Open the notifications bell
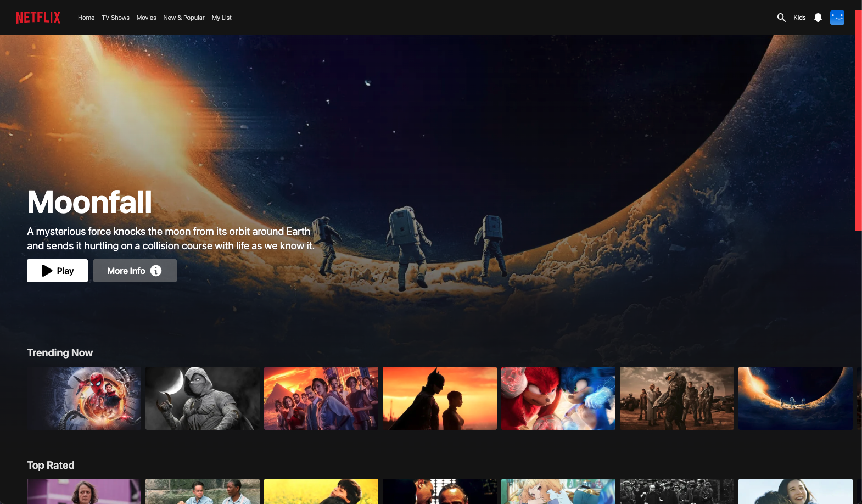Screen dimensions: 862x504 (x=818, y=18)
